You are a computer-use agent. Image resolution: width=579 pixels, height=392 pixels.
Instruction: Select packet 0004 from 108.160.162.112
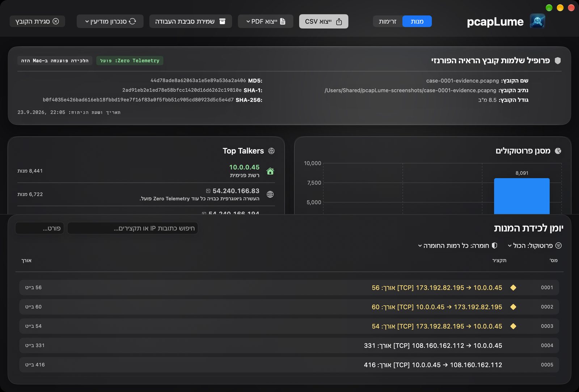click(x=289, y=345)
